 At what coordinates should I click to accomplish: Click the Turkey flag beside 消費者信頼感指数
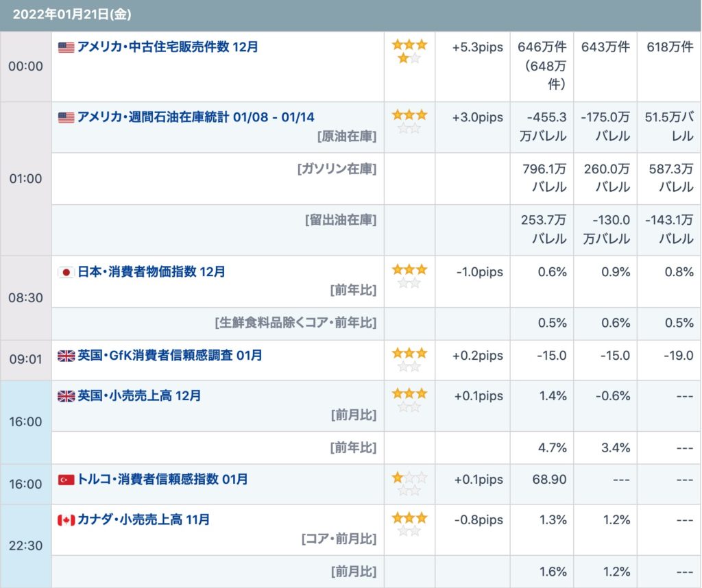[66, 480]
